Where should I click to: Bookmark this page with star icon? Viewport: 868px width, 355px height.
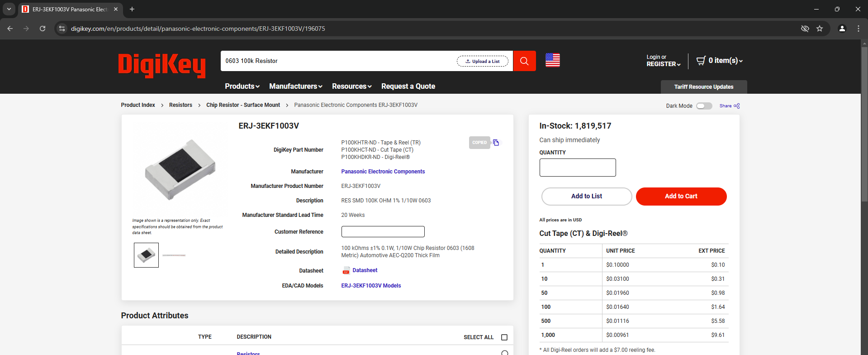click(x=820, y=29)
